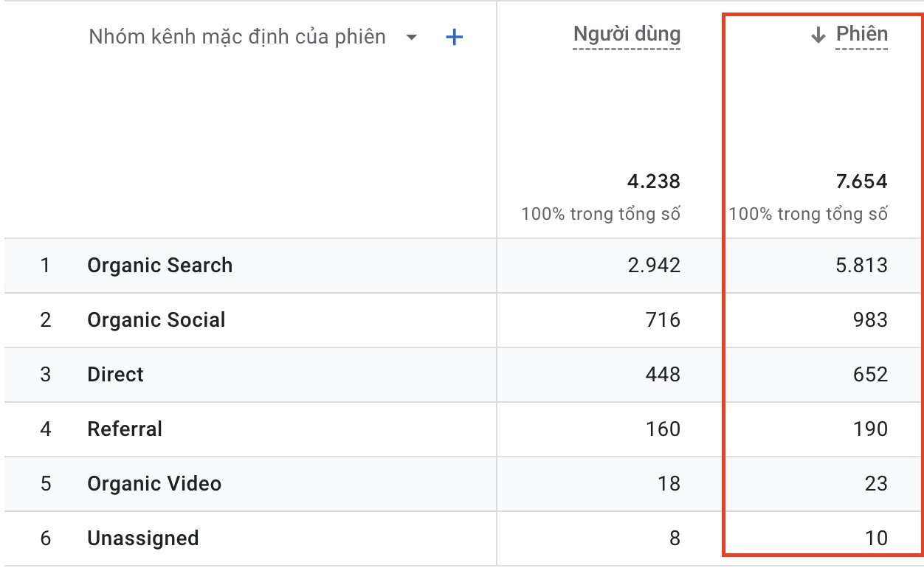Viewport: 924px width, 568px height.
Task: Click the 716 users cell for Organic Social
Action: (662, 320)
